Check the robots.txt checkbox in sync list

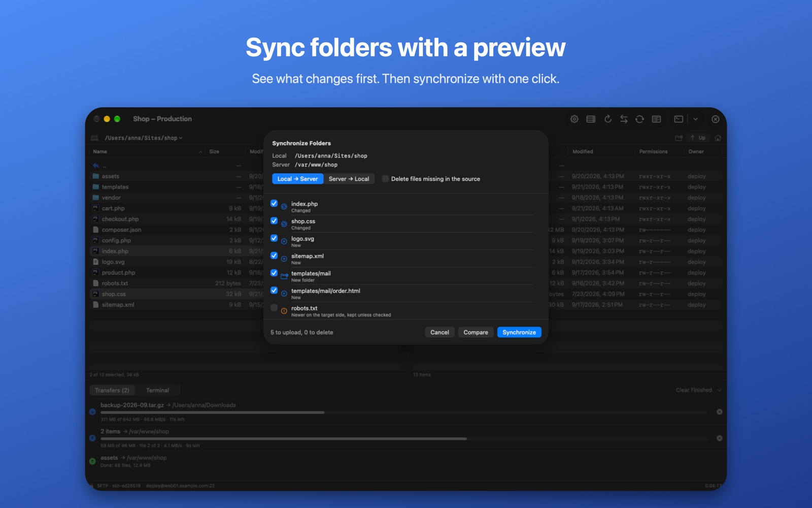[x=274, y=308]
